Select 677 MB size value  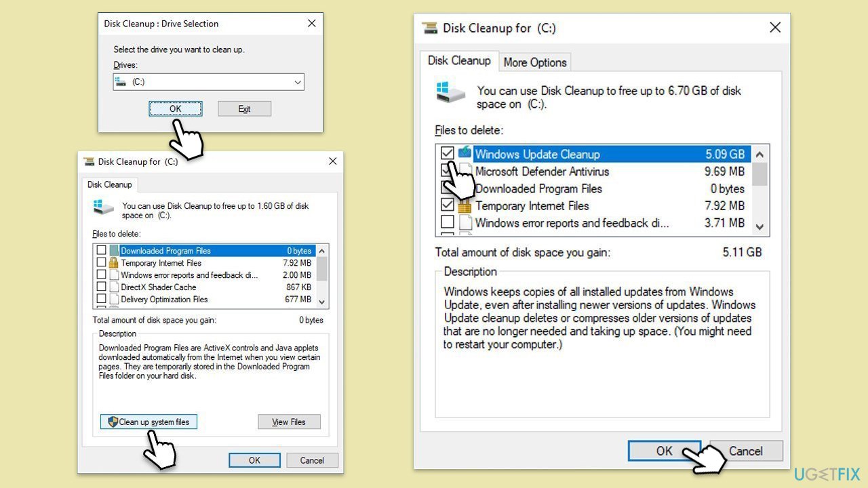298,300
